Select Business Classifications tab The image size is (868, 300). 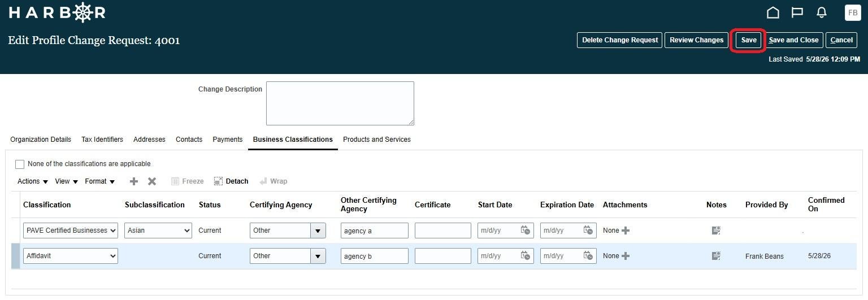click(293, 140)
